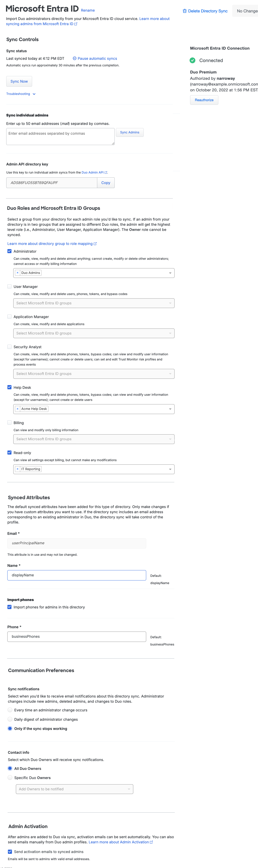Open the Add Owners to be notified dropdown
This screenshot has height=868, width=258.
pos(74,789)
